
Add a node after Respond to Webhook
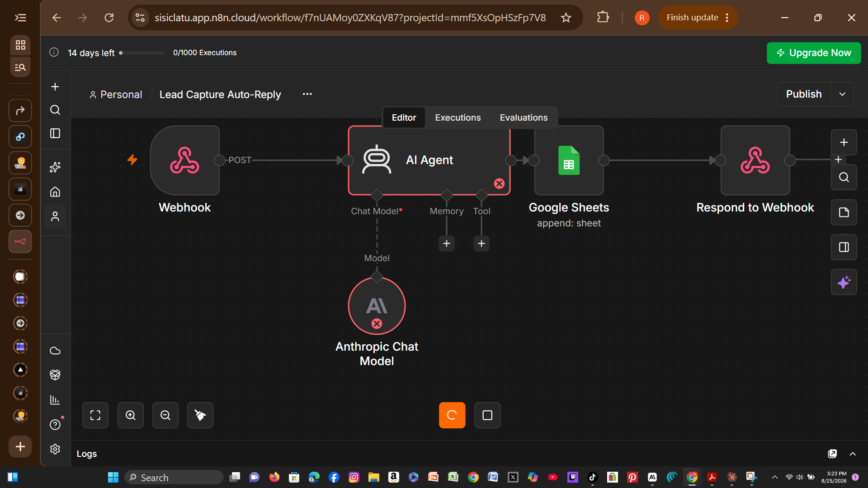point(838,160)
